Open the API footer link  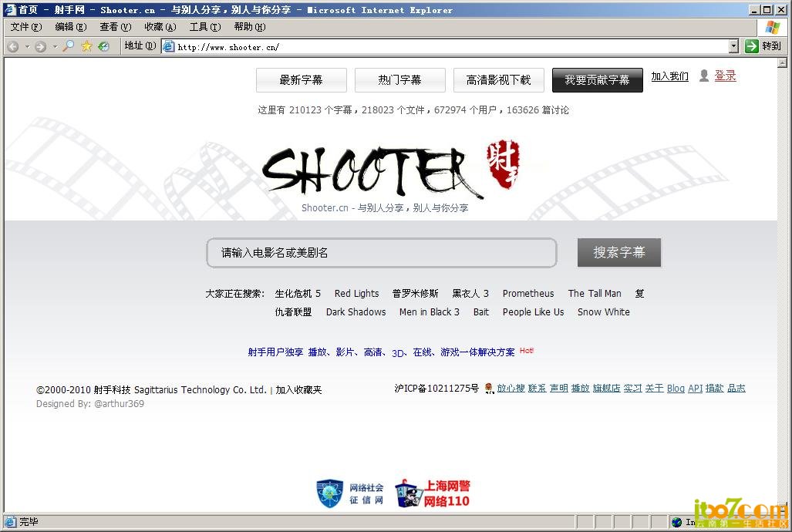695,388
